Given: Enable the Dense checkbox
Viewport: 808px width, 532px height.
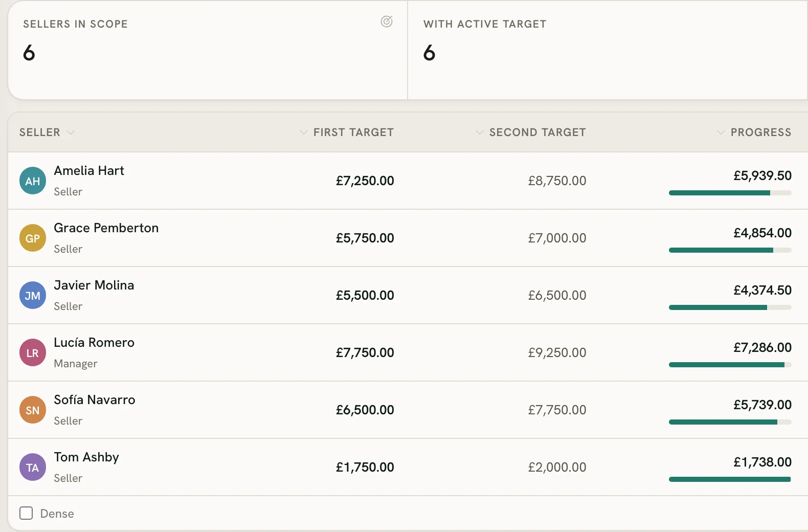Looking at the screenshot, I should click(26, 513).
